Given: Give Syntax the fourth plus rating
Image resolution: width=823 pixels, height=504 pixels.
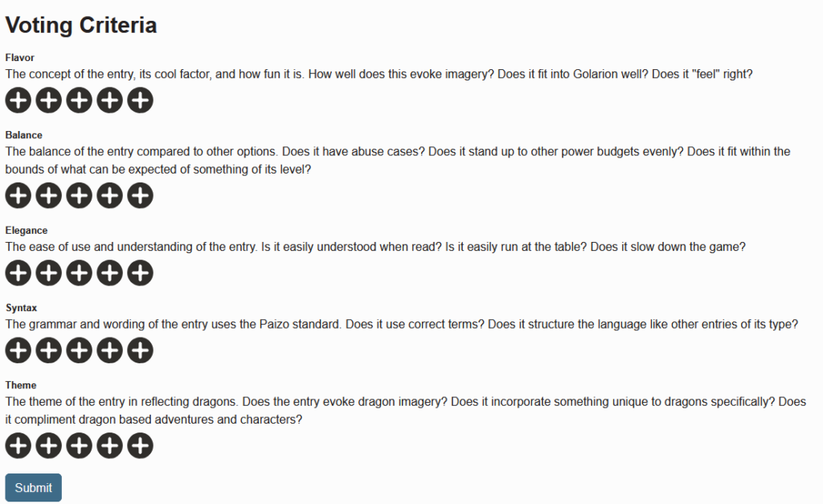Looking at the screenshot, I should [x=109, y=350].
